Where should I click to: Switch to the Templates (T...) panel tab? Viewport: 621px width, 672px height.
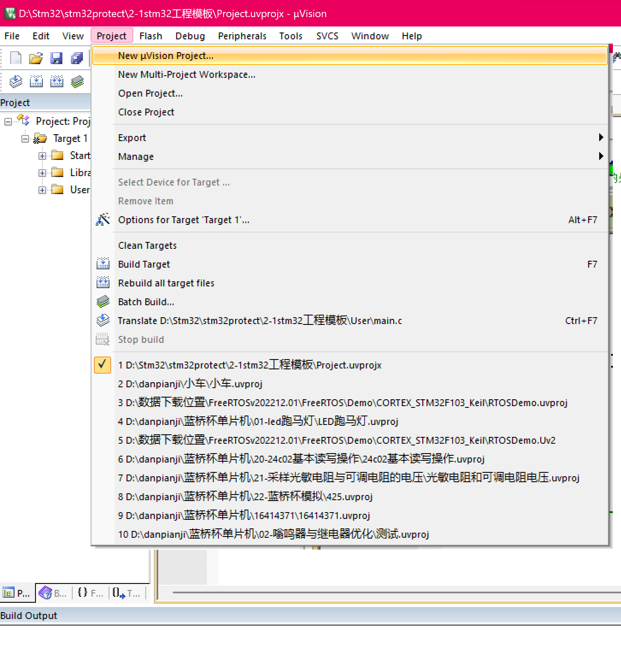point(127,593)
